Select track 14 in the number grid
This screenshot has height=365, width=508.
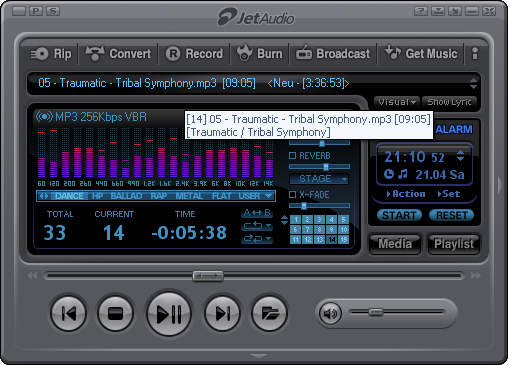[x=332, y=239]
